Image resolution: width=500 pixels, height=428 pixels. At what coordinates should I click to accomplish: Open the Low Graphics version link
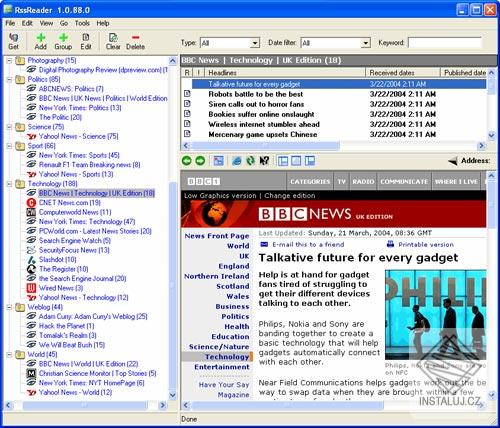[220, 196]
